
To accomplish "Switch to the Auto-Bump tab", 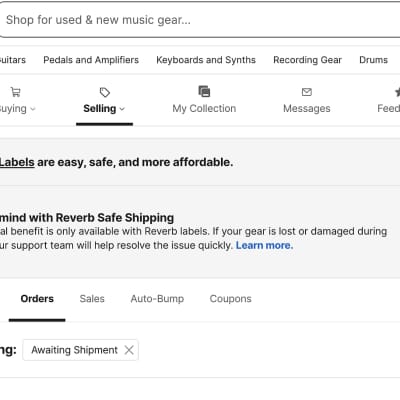I will point(157,299).
